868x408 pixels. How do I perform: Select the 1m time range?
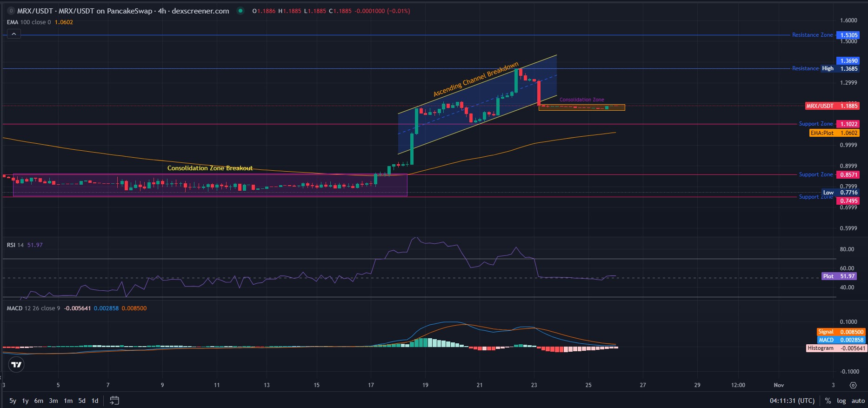pyautogui.click(x=68, y=401)
